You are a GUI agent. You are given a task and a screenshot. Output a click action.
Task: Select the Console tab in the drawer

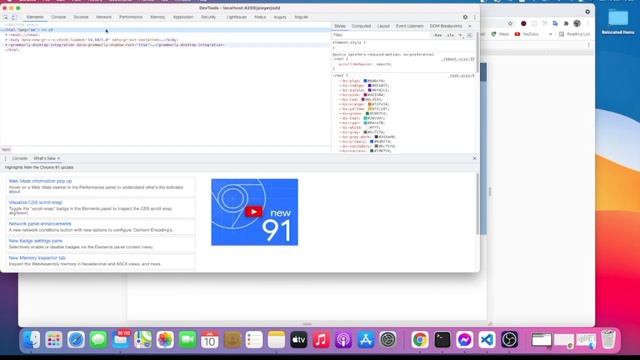coord(20,158)
